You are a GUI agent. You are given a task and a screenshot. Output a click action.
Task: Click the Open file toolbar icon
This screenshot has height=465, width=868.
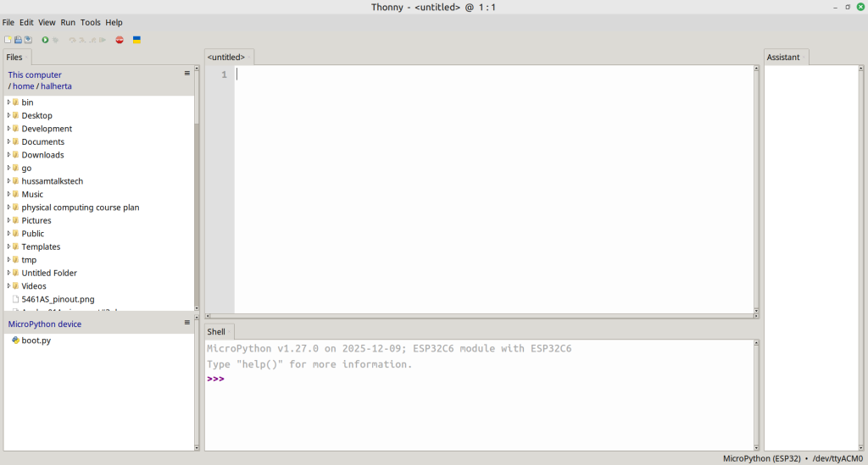click(18, 40)
